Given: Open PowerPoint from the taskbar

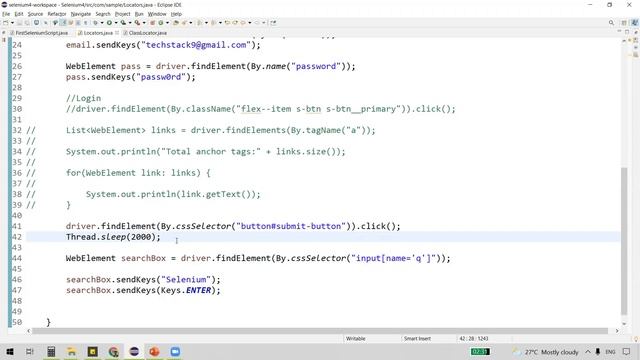Looking at the screenshot, I should 154,351.
